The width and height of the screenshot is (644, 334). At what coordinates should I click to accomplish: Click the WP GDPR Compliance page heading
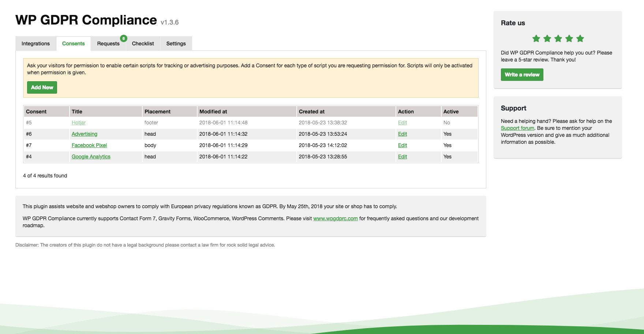pos(86,20)
